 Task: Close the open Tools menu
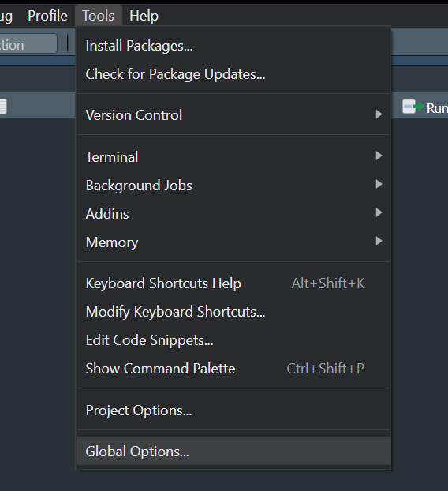99,16
